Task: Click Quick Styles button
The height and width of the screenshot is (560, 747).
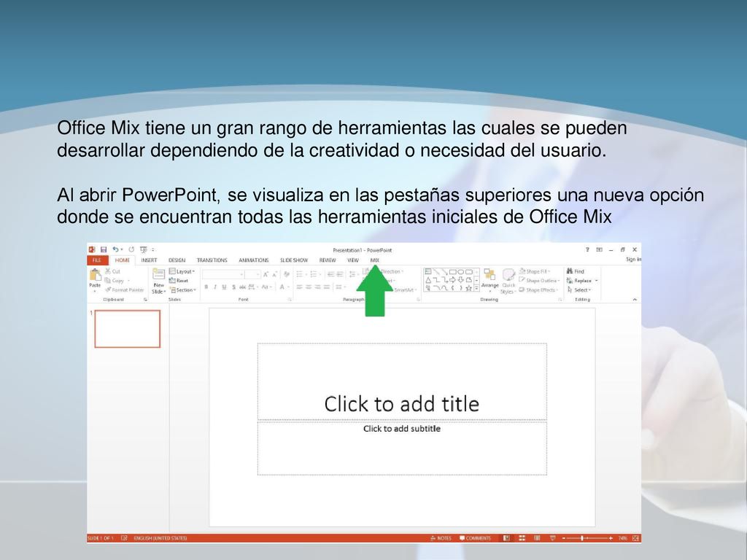Action: point(508,281)
